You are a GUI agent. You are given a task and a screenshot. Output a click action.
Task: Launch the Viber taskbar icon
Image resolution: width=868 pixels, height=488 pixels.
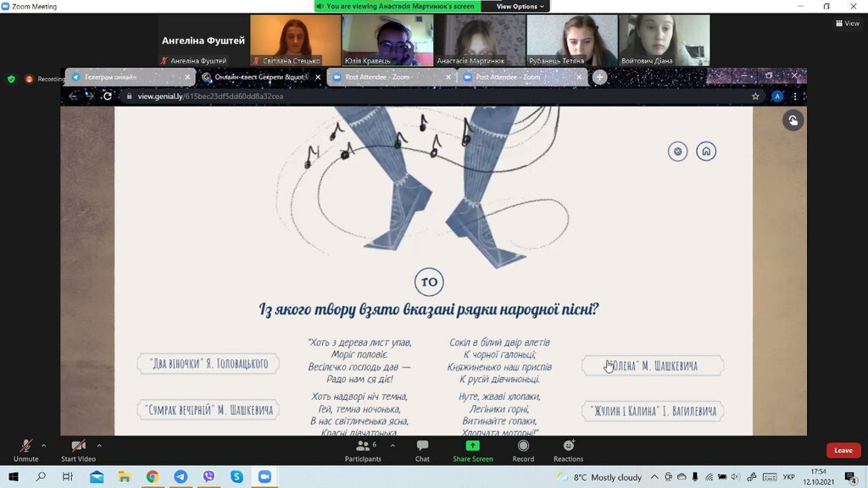click(209, 476)
